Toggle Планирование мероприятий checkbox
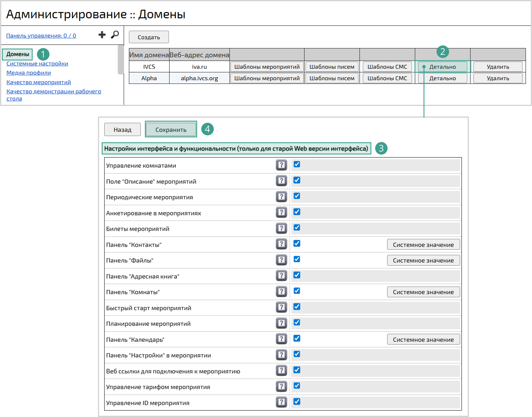The width and height of the screenshot is (532, 417). click(x=297, y=323)
